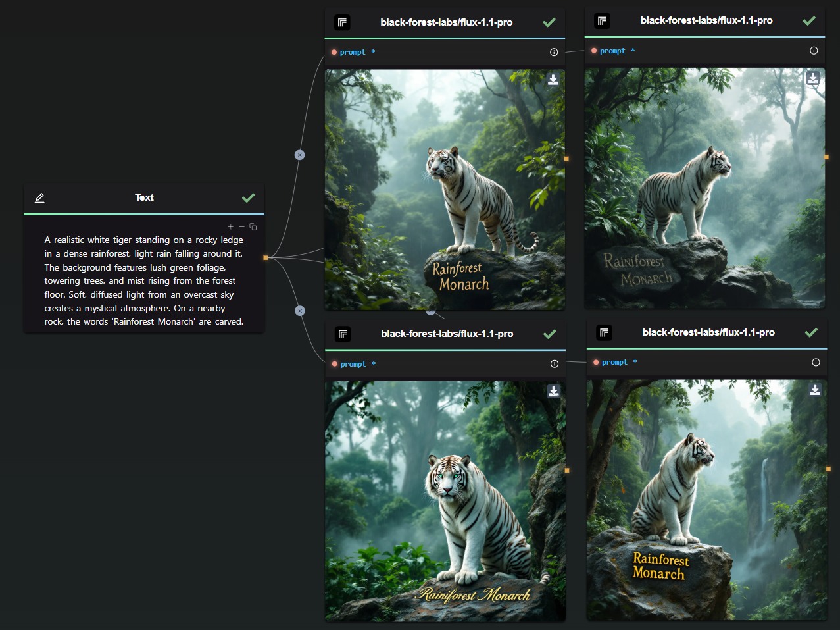Click red prompt input port on white-lettering tiger node
This screenshot has width=840, height=630.
(334, 52)
